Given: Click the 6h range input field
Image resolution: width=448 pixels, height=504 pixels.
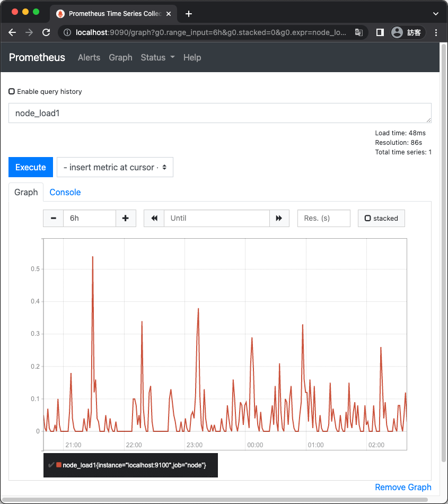Looking at the screenshot, I should [90, 218].
